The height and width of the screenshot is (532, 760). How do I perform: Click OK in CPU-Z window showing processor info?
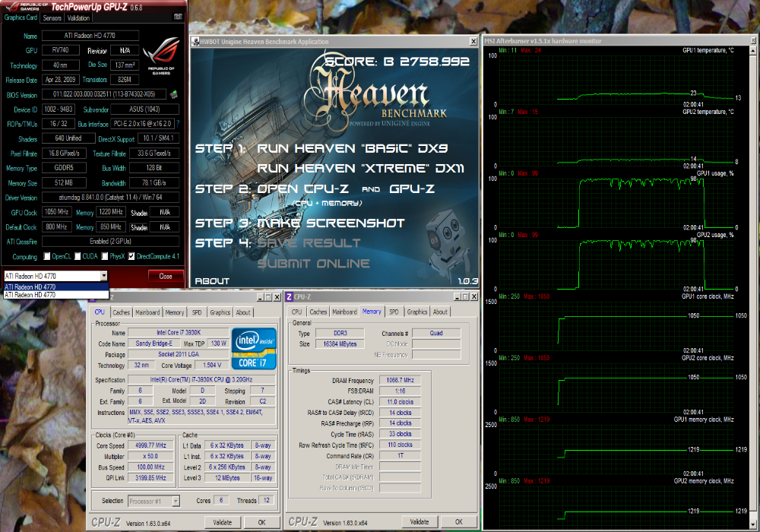pos(261,522)
